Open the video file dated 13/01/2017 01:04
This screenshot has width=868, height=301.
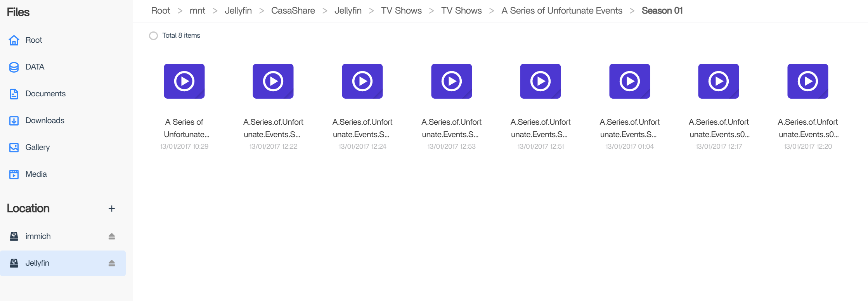(630, 81)
